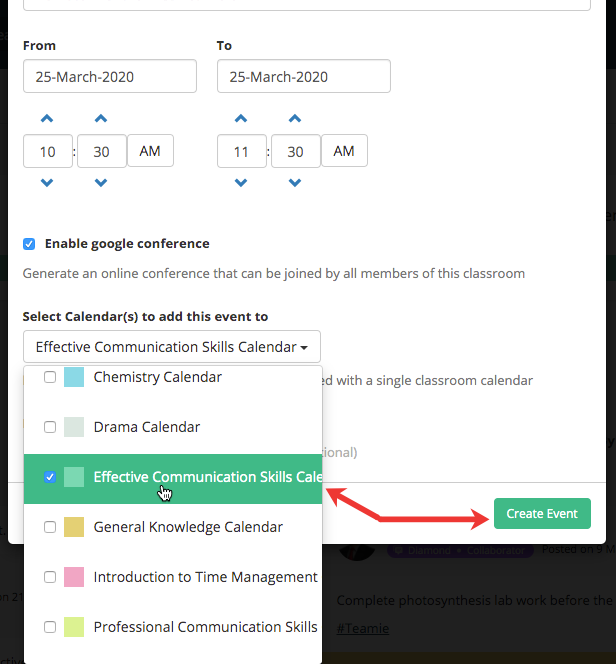The height and width of the screenshot is (664, 616).
Task: Increase the To hour with up chevron
Action: tap(241, 119)
